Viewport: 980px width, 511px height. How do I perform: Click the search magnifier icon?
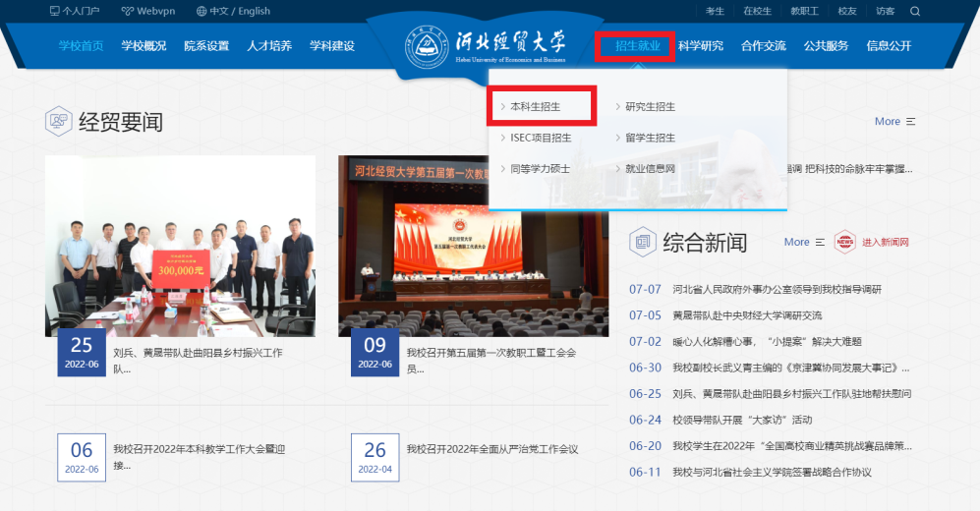915,11
